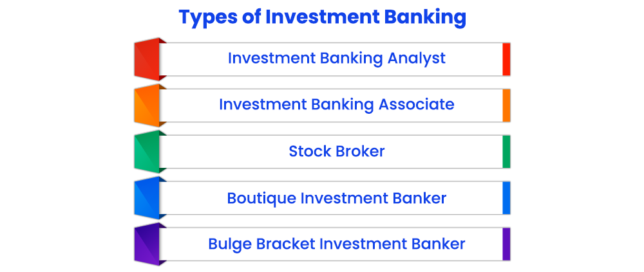Click the dark fold atop the red block
Image resolution: width=644 pixels, height=272 pixels.
click(x=162, y=41)
